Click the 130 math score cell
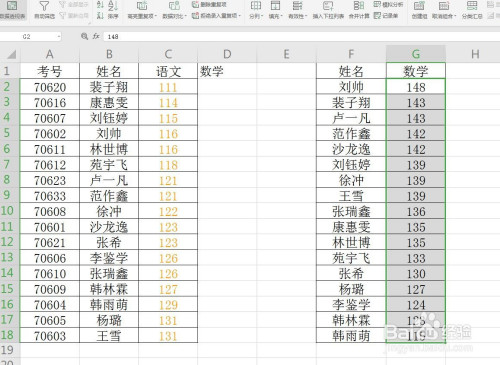 pyautogui.click(x=416, y=274)
